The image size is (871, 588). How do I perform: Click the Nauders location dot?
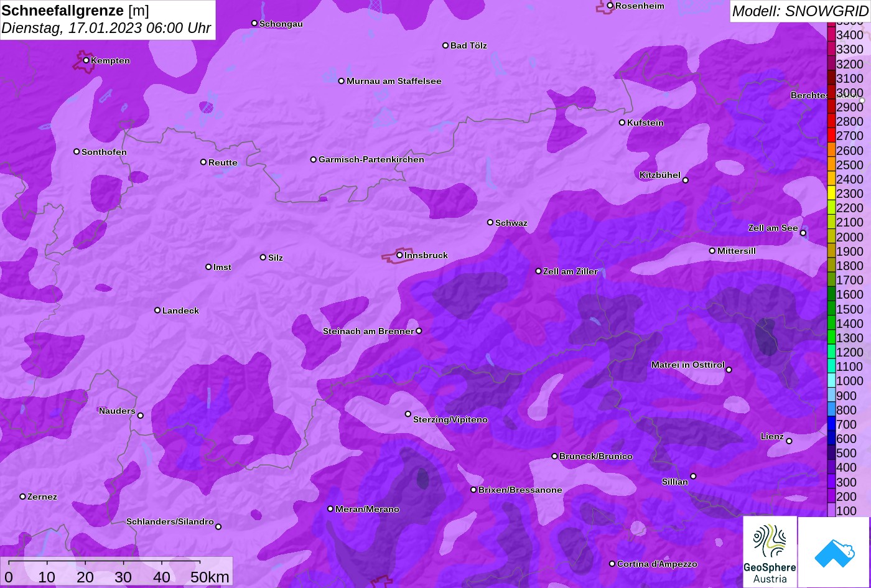coord(140,416)
